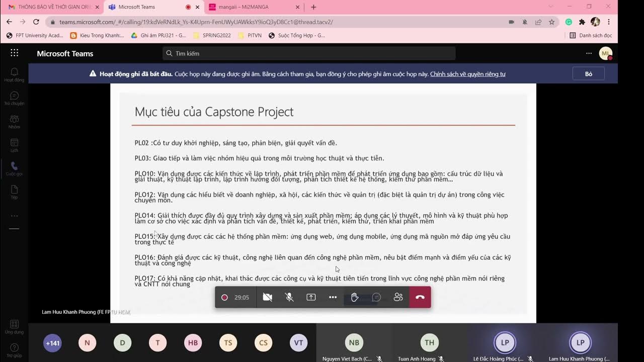Select participant avatar TS

click(x=228, y=343)
